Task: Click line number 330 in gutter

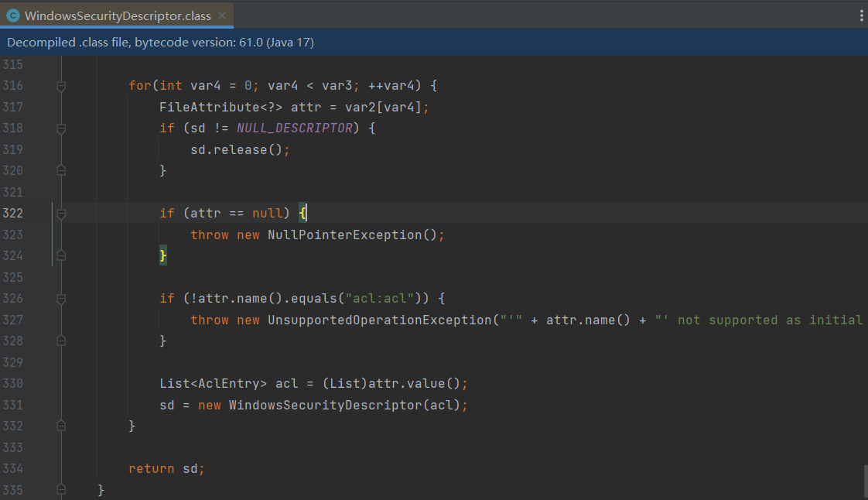Action: click(12, 384)
